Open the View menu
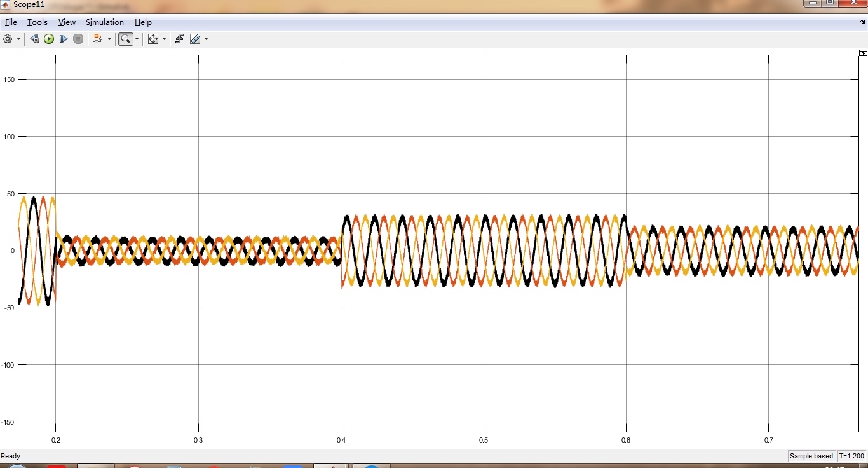Screen dimensions: 868x468 [x=67, y=22]
